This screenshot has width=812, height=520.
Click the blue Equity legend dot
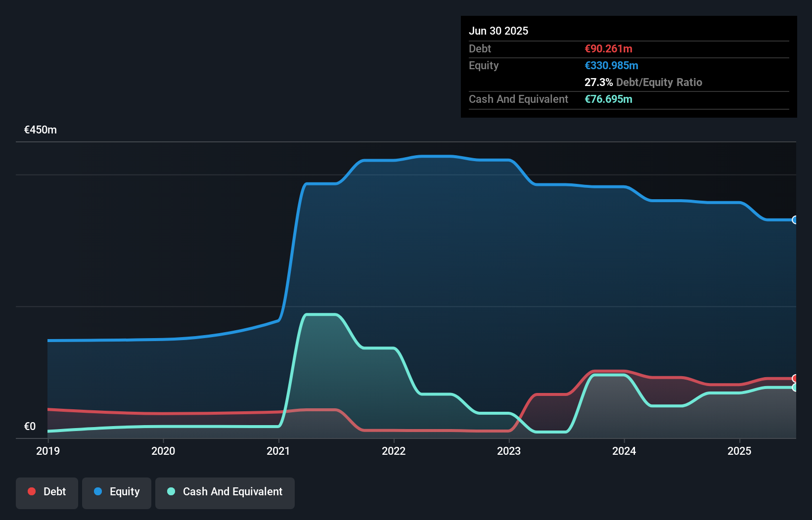(98, 492)
